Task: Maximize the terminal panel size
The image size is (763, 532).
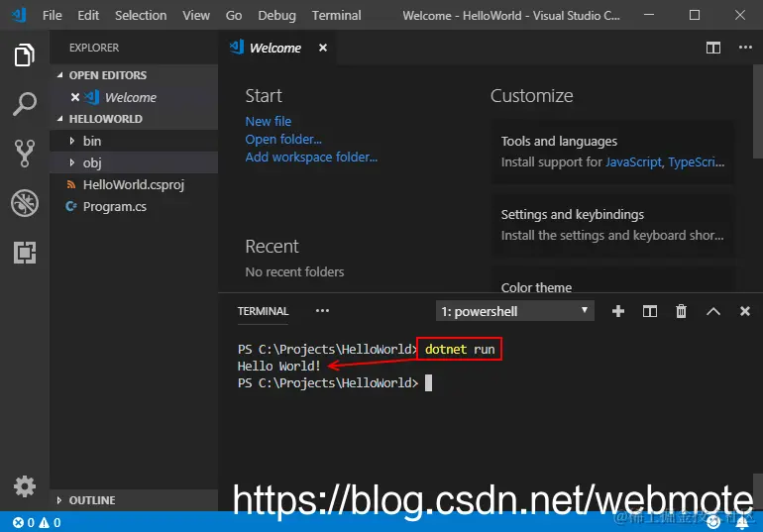Action: point(713,311)
